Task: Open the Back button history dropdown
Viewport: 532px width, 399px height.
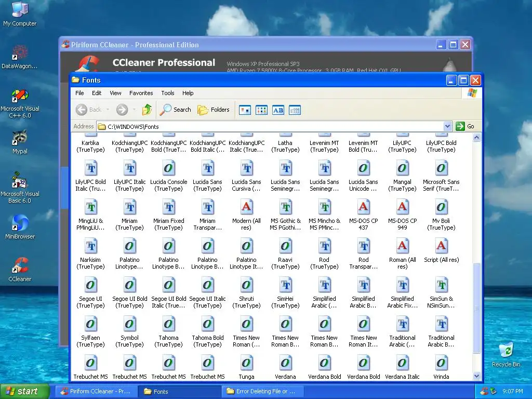Action: click(x=108, y=110)
